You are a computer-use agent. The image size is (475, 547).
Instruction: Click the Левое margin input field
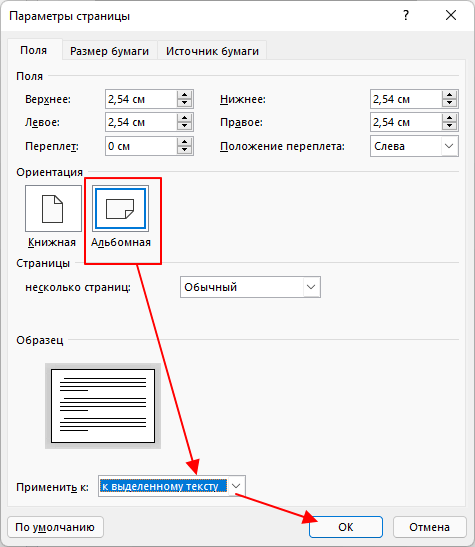click(141, 122)
